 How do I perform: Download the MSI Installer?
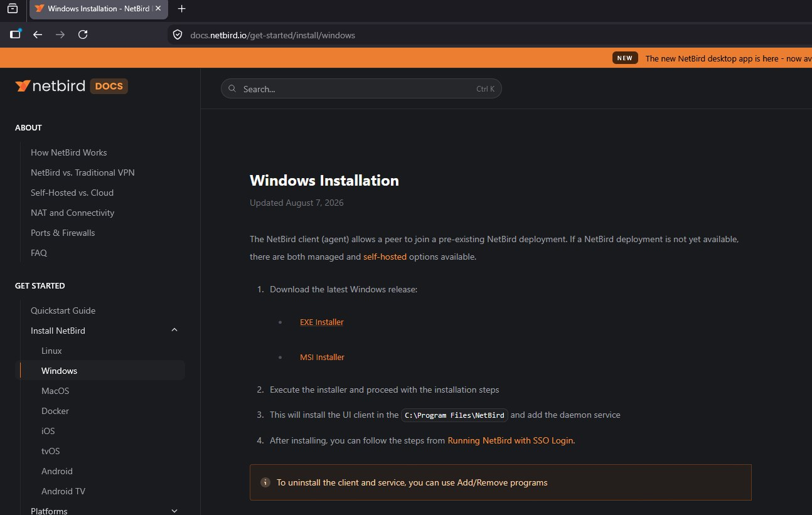[x=322, y=357]
